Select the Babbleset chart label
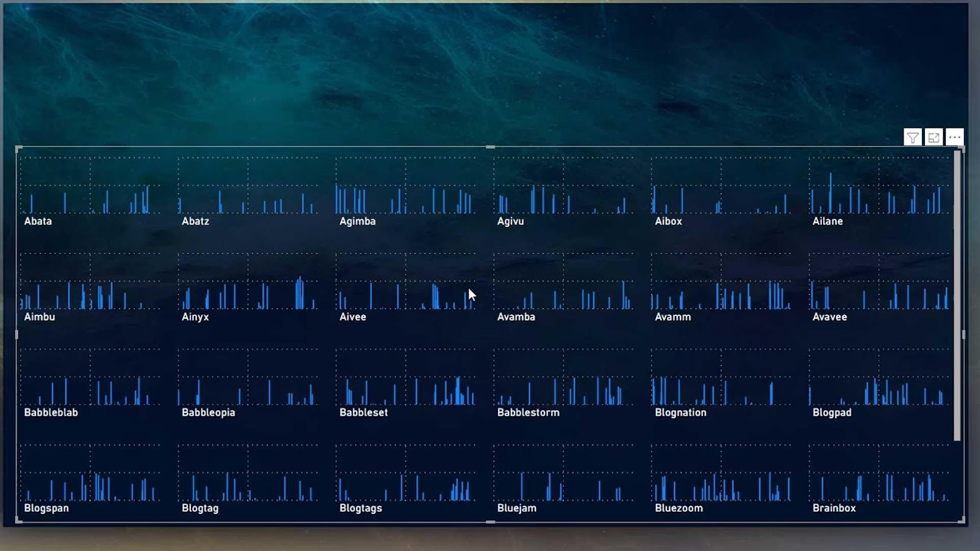Screen dimensions: 980x551 (364, 412)
